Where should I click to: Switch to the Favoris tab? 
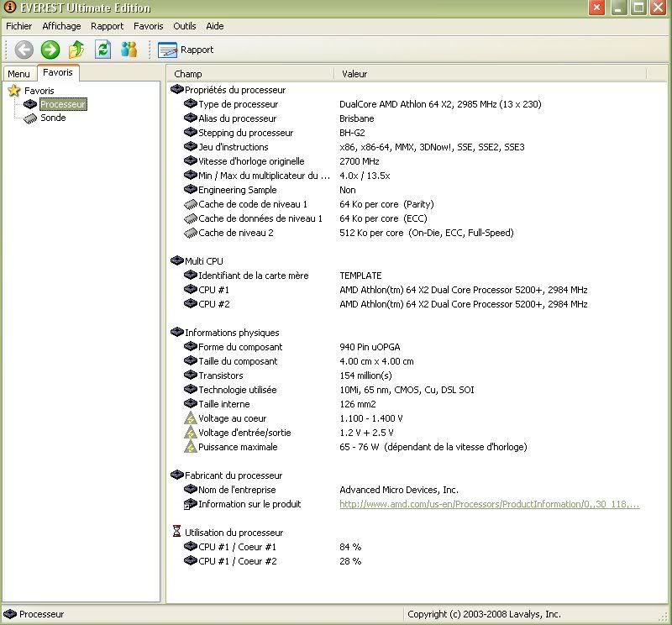coord(58,73)
